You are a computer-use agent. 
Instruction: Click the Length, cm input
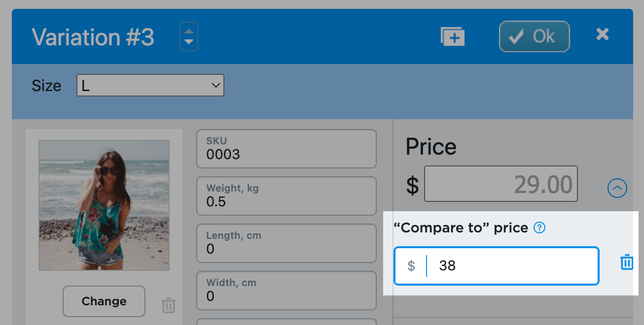click(286, 243)
